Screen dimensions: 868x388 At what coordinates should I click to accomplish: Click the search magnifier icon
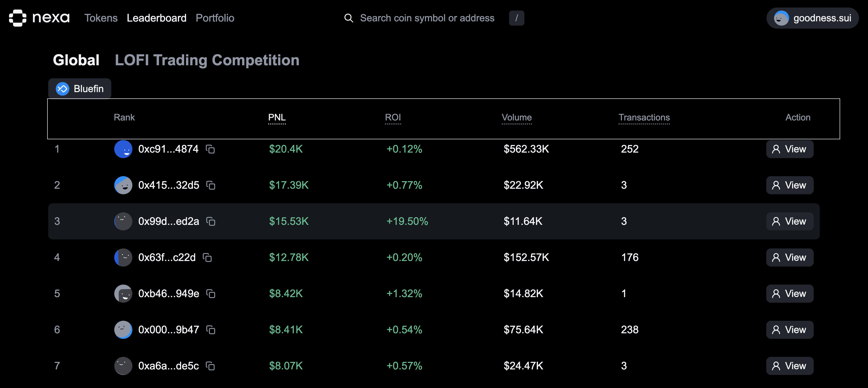point(348,18)
